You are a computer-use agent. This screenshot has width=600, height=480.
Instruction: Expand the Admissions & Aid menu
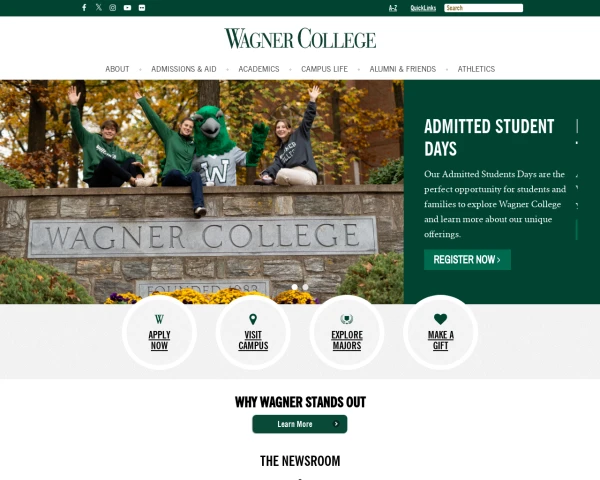184,69
